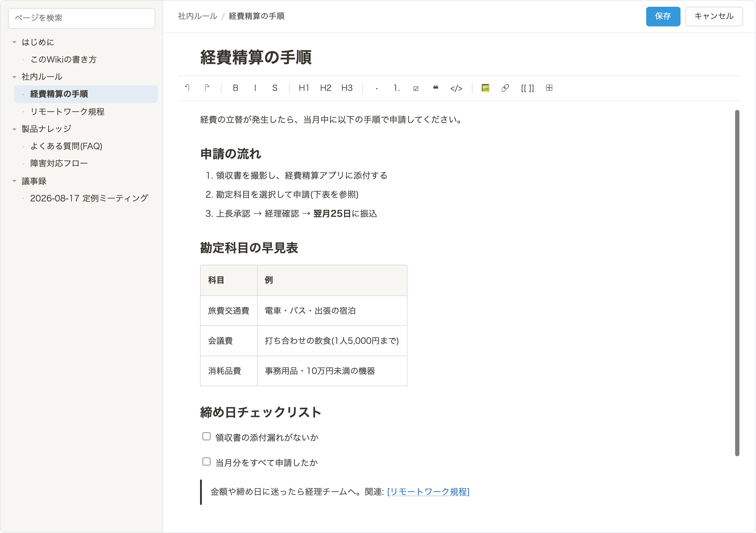
Task: Collapse the 製品ナレッジ tree section
Action: pos(14,129)
